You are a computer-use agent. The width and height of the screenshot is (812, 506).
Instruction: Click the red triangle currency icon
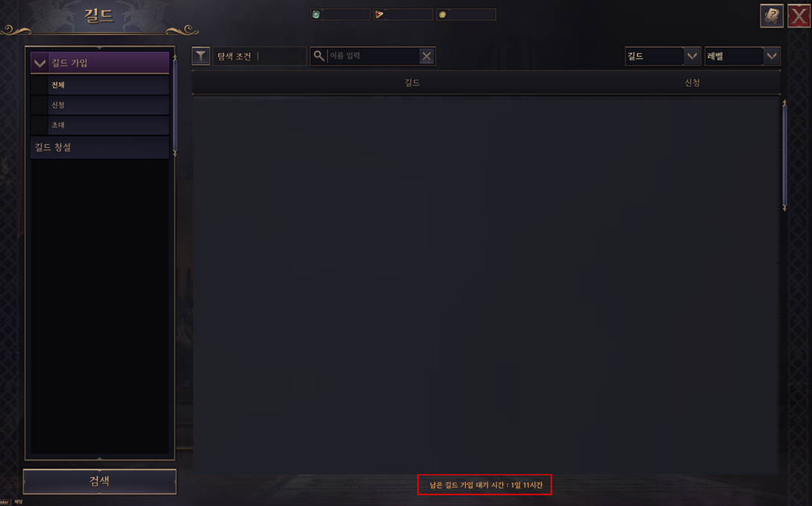coord(379,14)
